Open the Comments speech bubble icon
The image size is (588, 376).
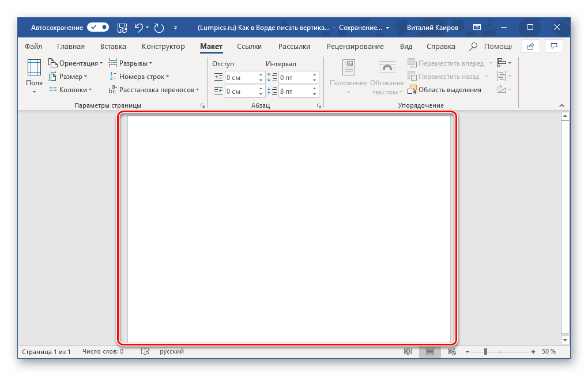(553, 46)
